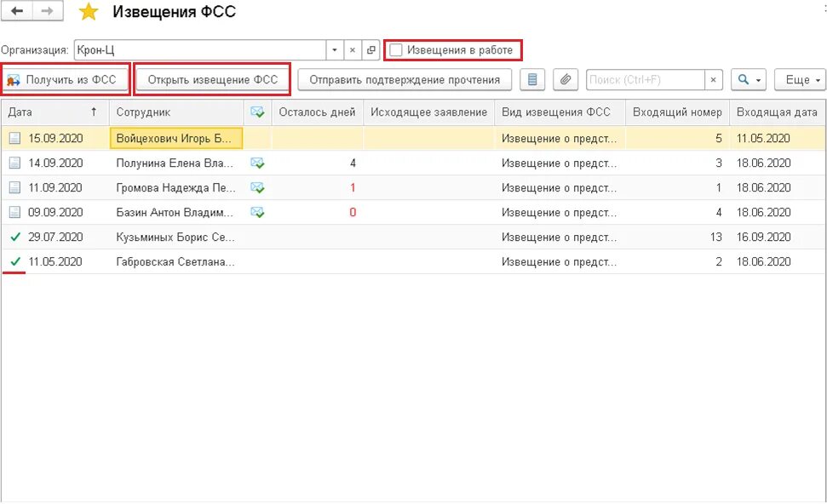Click date cell 29.07.2020
The image size is (827, 504).
(x=55, y=238)
